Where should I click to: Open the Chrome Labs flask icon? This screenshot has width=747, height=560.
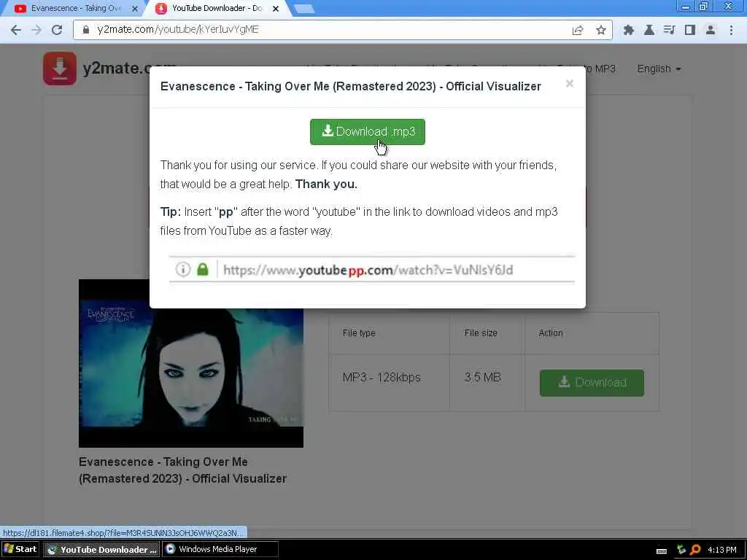[649, 30]
